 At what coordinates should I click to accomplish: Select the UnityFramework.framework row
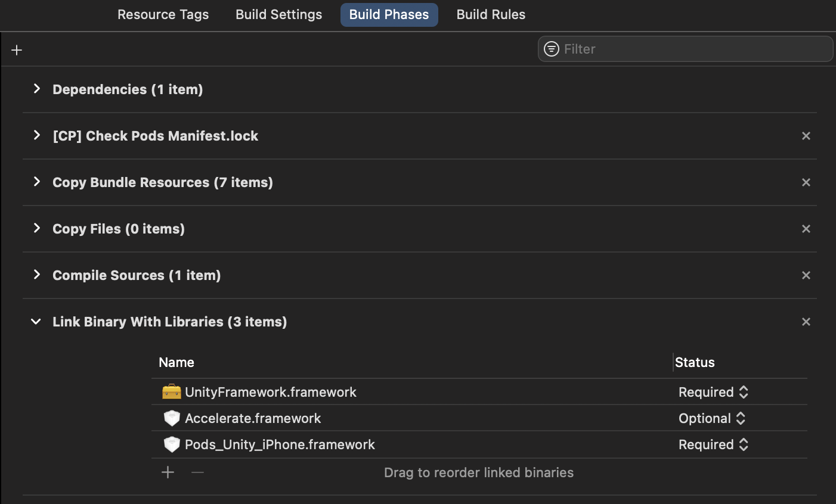(479, 392)
